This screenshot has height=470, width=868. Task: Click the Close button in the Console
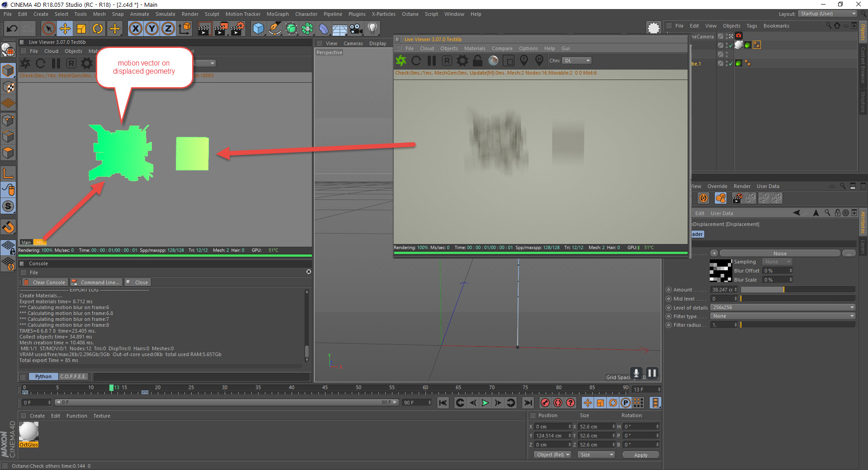tap(137, 282)
